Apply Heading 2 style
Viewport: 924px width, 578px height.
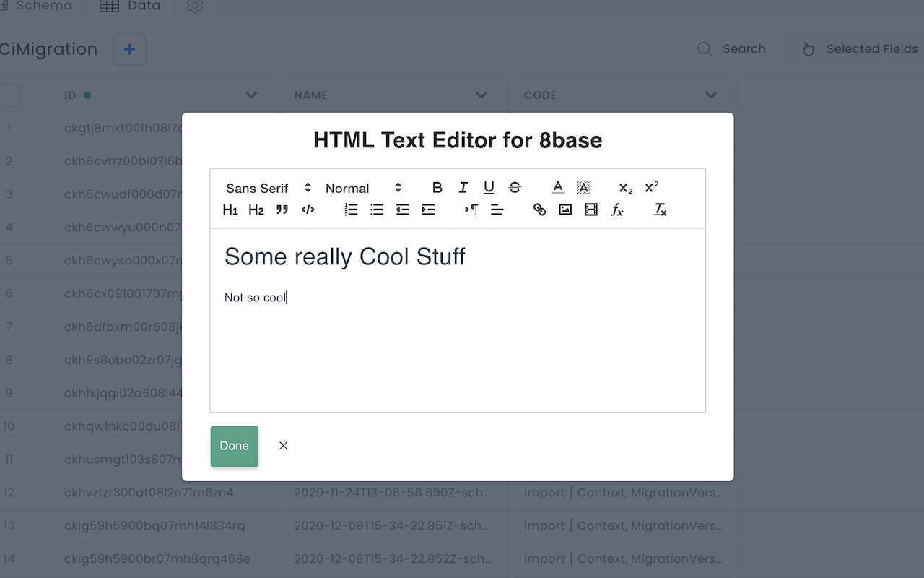(256, 210)
